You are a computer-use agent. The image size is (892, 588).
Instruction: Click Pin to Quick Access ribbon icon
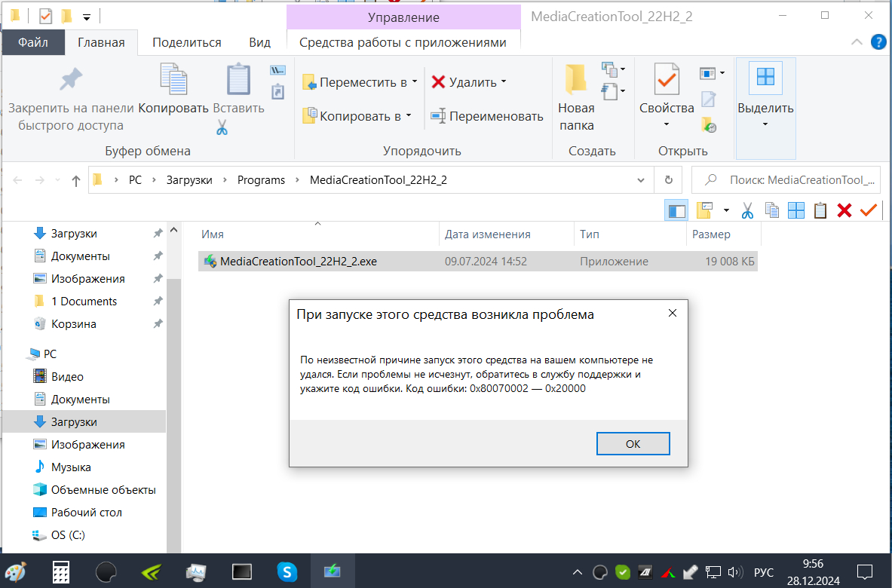tap(71, 80)
